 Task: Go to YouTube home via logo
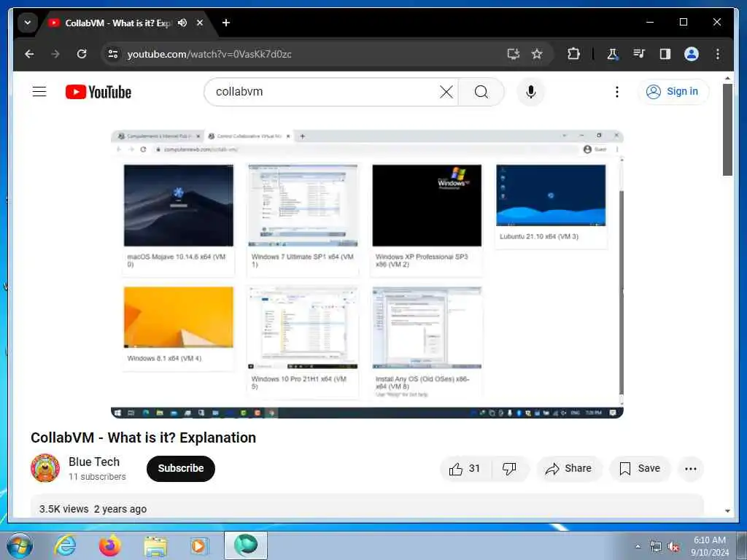(x=98, y=92)
